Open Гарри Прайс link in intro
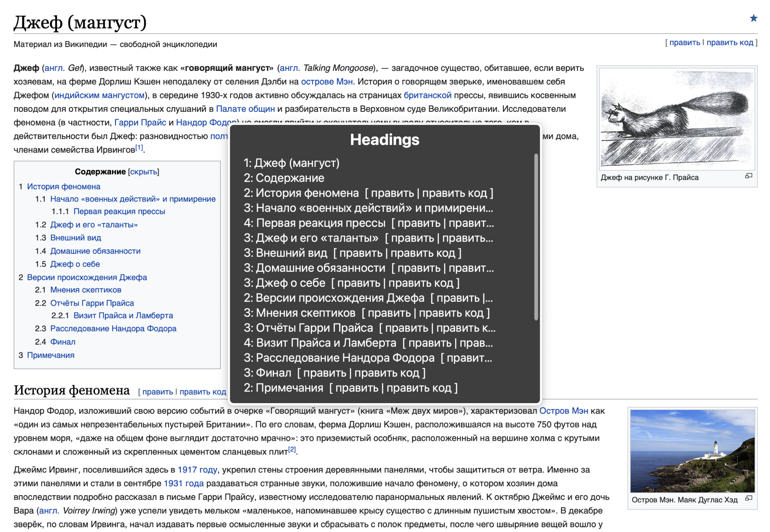Image resolution: width=770 pixels, height=532 pixels. 140,122
